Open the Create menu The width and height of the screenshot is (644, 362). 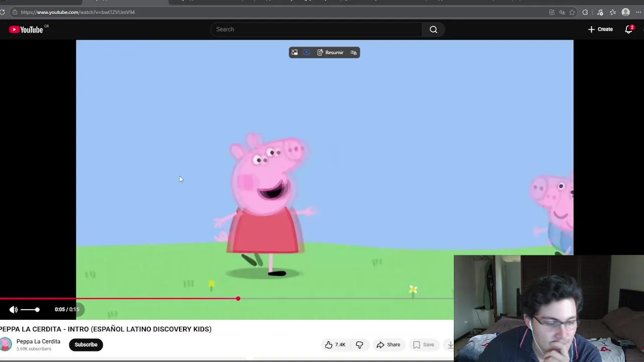(x=600, y=29)
